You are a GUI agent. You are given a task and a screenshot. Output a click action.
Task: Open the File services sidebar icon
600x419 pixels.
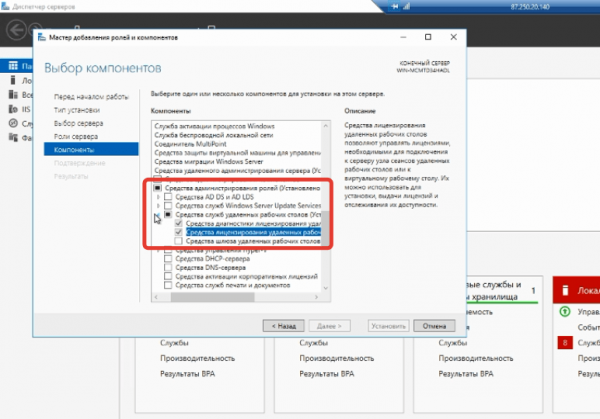pyautogui.click(x=13, y=137)
